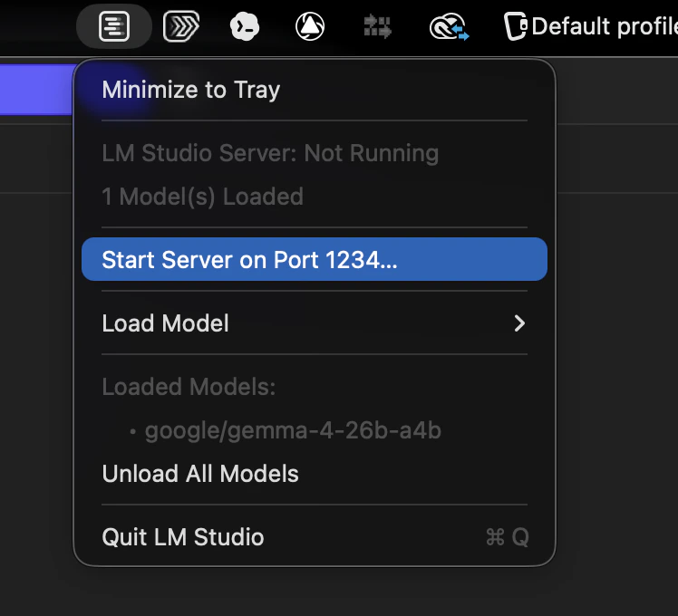Open the triple-chevron menu bar icon
This screenshot has height=616, width=678.
[181, 26]
